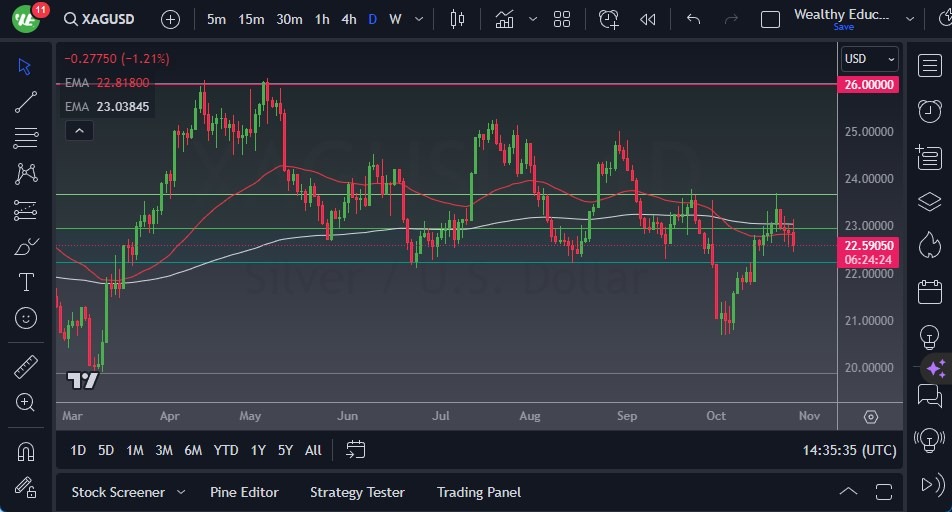
Task: Switch to the Pine Editor tab
Action: (x=244, y=492)
